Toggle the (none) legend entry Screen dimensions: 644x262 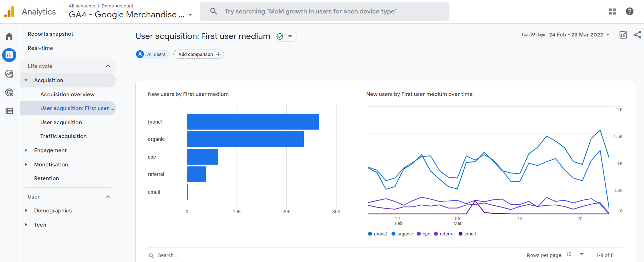[x=378, y=234]
